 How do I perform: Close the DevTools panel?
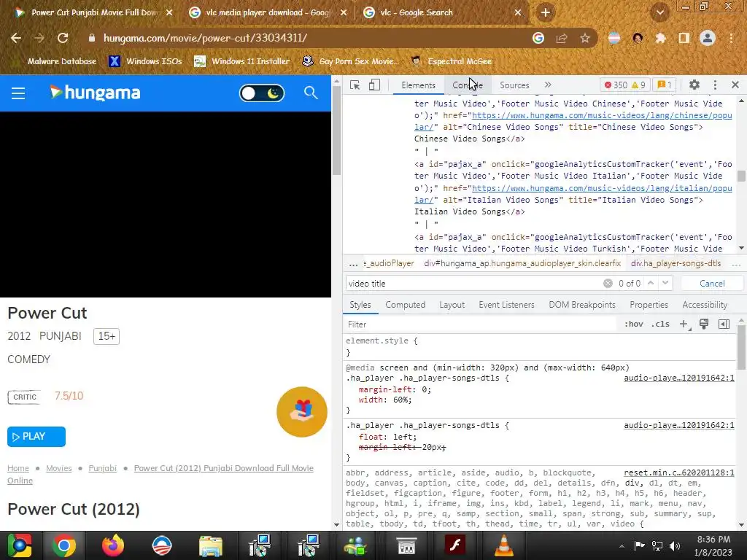tap(735, 85)
